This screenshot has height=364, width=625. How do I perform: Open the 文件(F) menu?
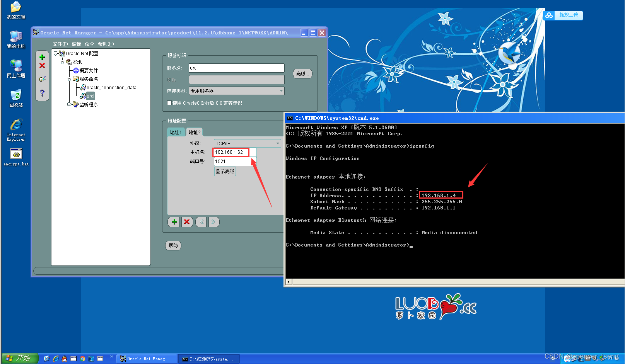(60, 44)
